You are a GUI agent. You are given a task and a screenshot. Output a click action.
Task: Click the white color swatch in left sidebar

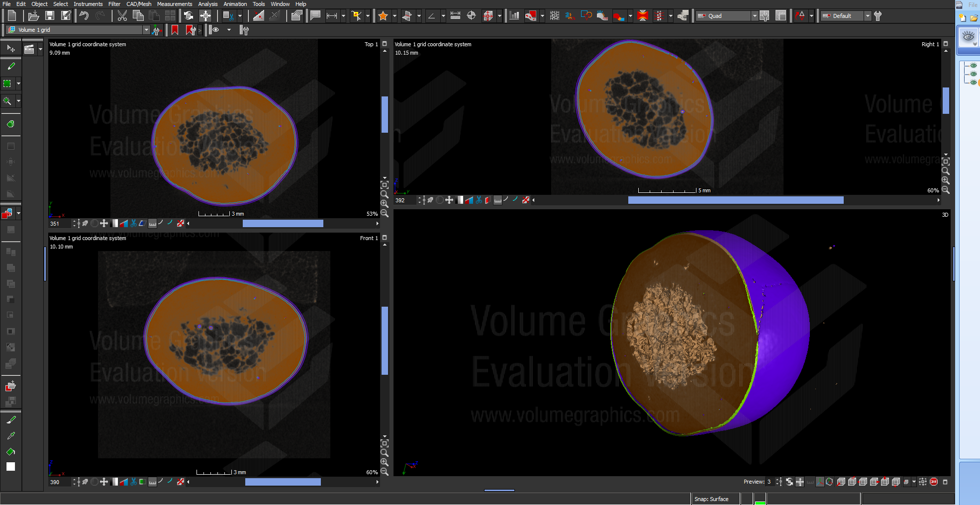click(11, 467)
